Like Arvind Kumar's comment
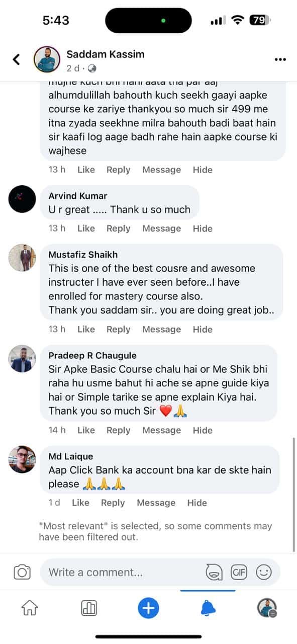The width and height of the screenshot is (297, 644). coord(86,228)
